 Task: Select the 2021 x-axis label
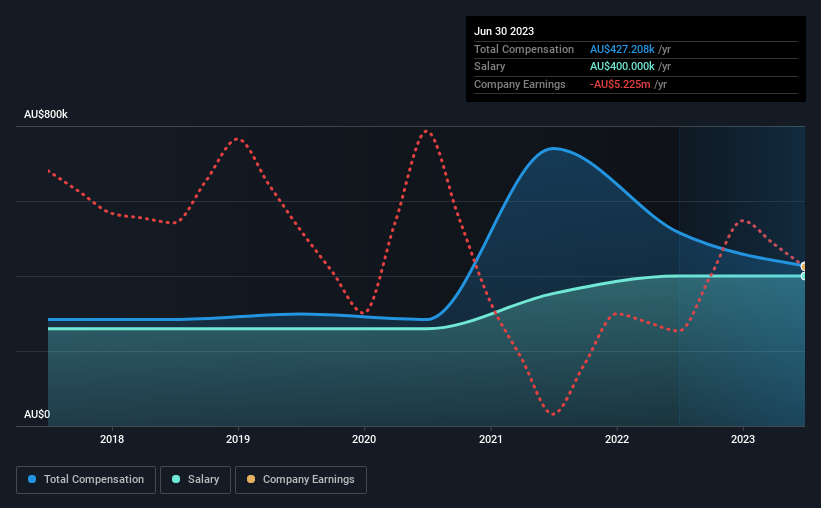click(x=491, y=439)
